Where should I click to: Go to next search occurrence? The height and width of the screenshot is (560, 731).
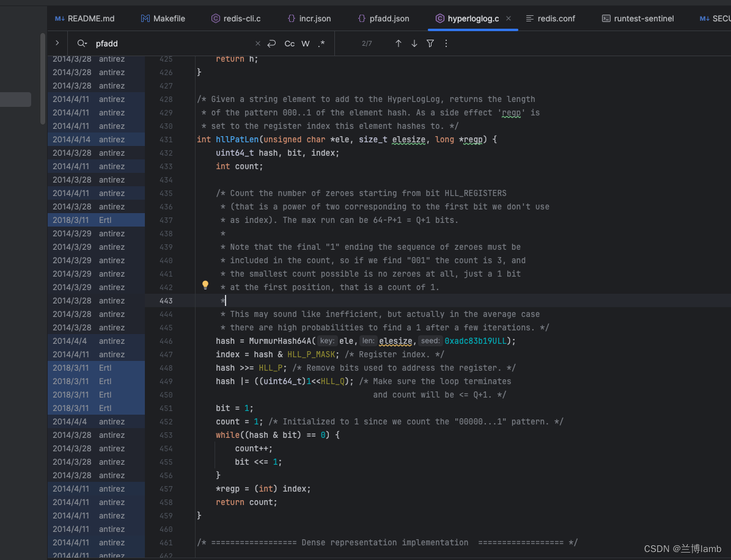[x=414, y=43]
